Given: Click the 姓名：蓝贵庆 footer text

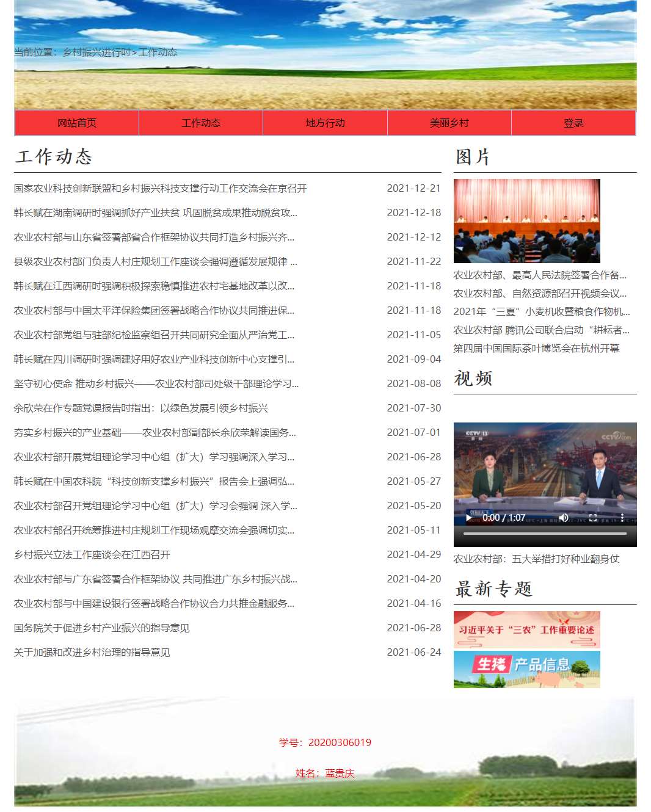Looking at the screenshot, I should click(325, 774).
